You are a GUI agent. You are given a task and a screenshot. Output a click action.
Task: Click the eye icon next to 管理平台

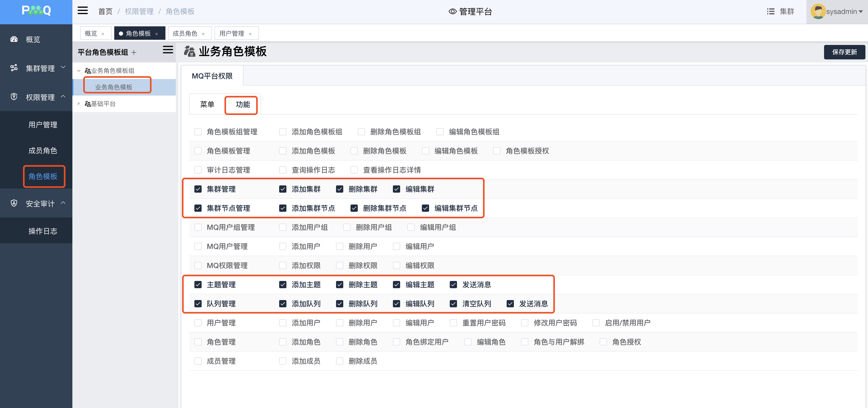click(x=453, y=11)
